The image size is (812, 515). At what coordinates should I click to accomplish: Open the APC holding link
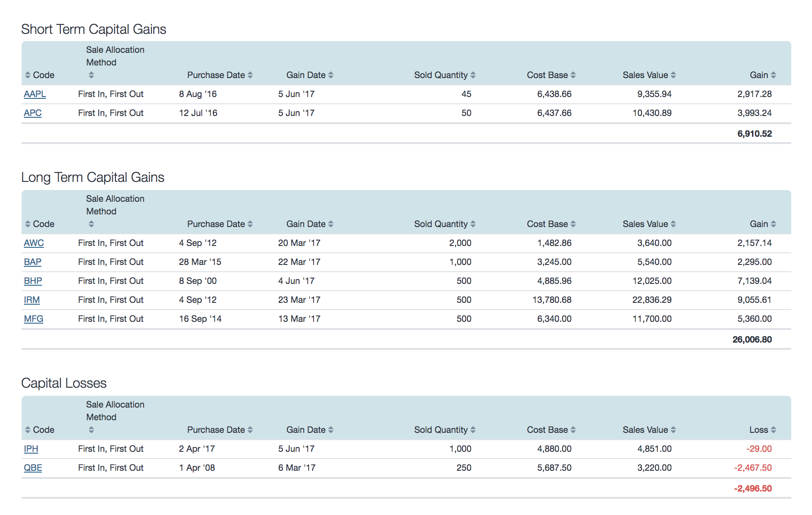tap(32, 113)
